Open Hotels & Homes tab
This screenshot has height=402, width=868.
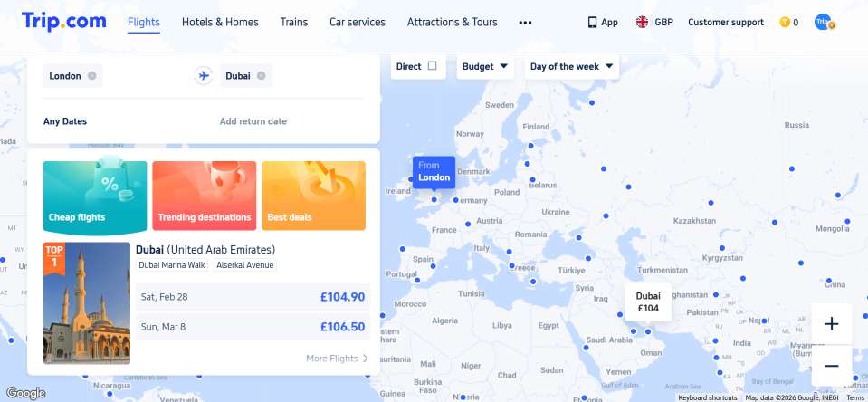[220, 22]
